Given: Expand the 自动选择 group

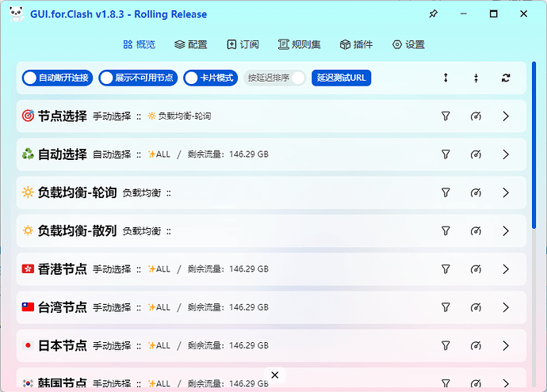Looking at the screenshot, I should [506, 154].
